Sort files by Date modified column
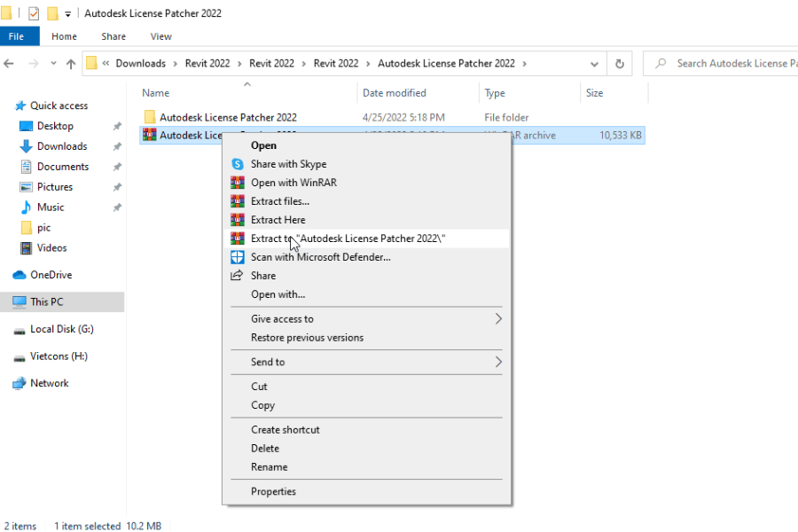Viewport: 798px width, 532px height. click(395, 93)
